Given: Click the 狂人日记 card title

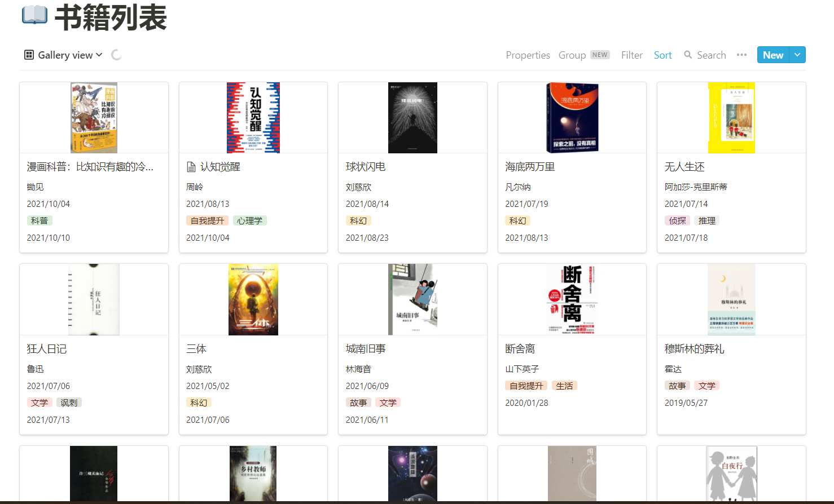Looking at the screenshot, I should tap(47, 349).
